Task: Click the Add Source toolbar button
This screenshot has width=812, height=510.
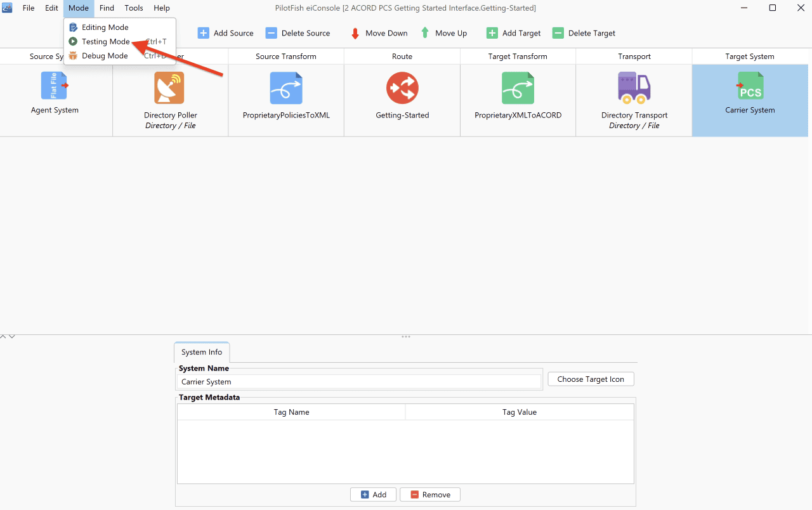Action: pyautogui.click(x=226, y=33)
